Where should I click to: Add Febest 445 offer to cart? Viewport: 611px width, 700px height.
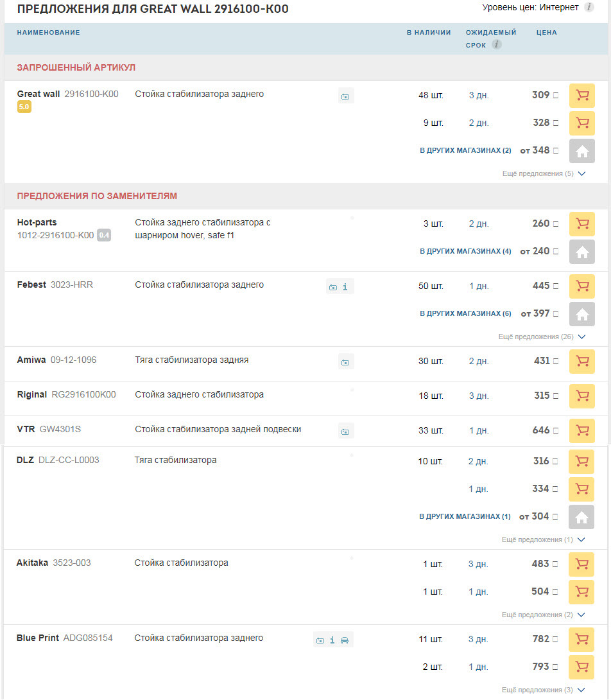[582, 286]
